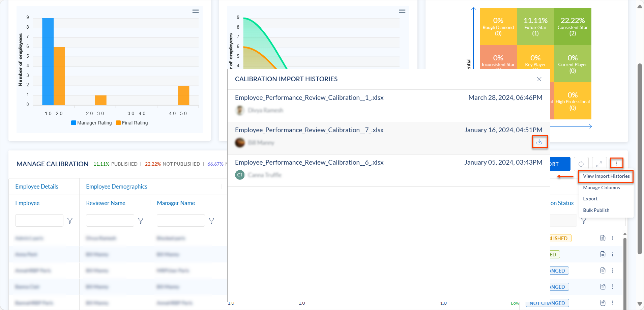Download Employee_Performance_Review_Calibration__7_.xlsx file

(x=539, y=142)
